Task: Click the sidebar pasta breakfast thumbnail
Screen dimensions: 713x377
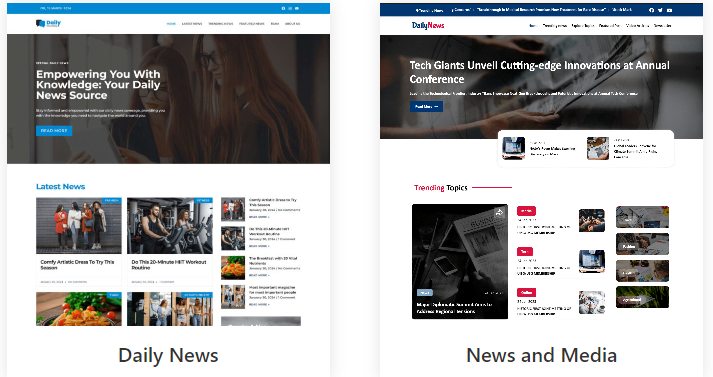Action: (x=233, y=267)
